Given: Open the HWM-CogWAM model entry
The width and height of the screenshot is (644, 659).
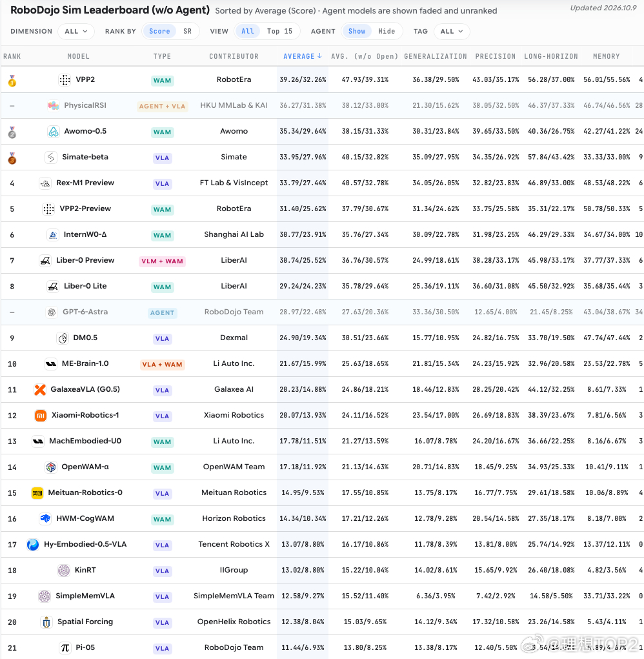Looking at the screenshot, I should [85, 519].
